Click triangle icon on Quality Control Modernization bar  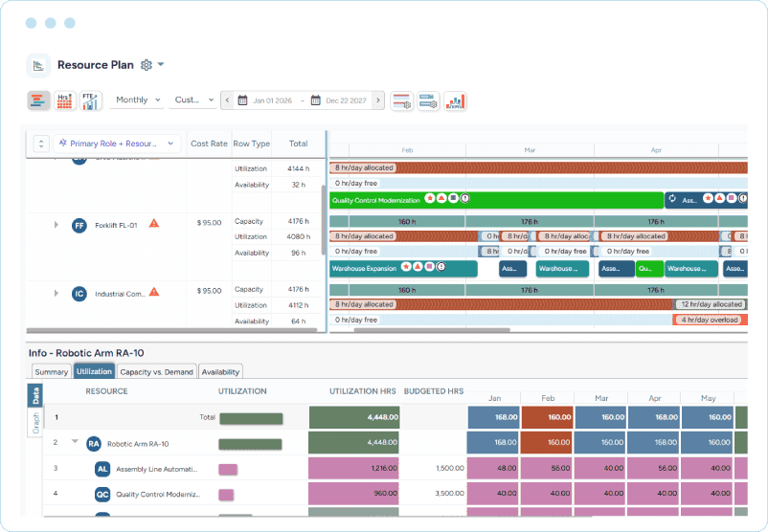coord(441,198)
